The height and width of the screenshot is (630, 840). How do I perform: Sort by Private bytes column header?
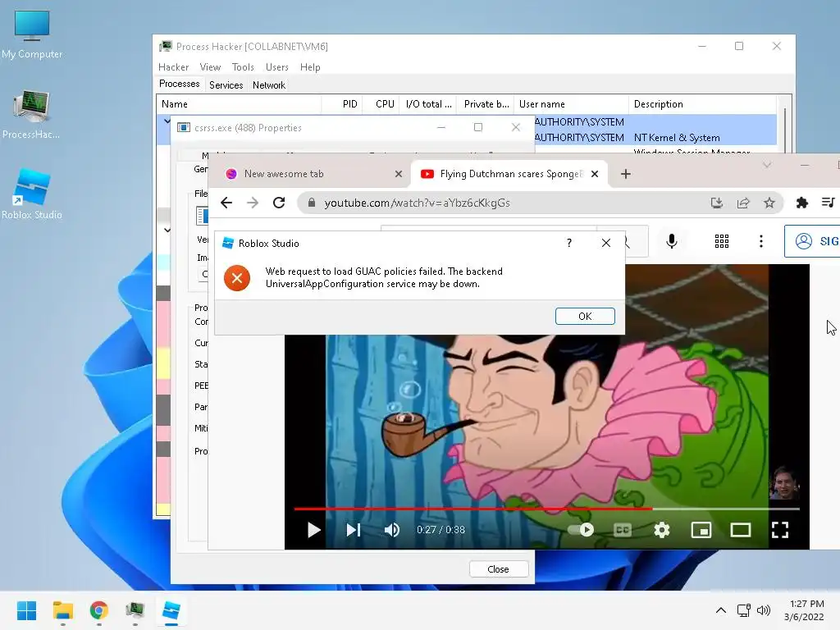(486, 104)
